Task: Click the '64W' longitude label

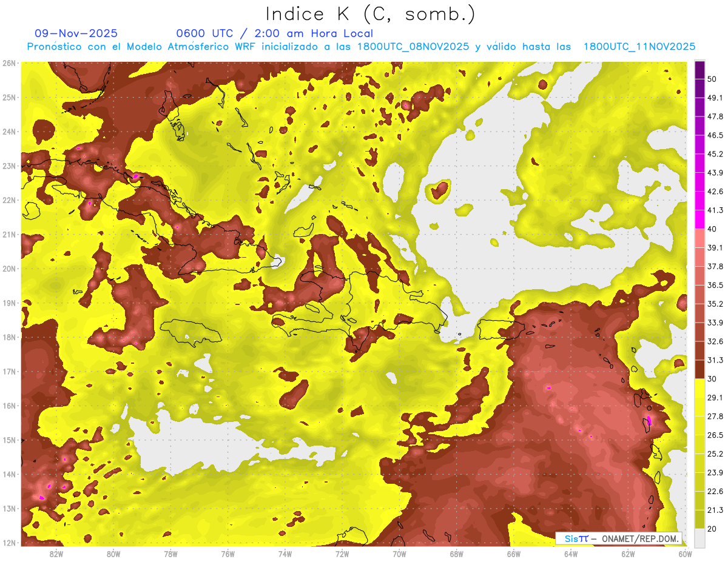Action: 571,554
